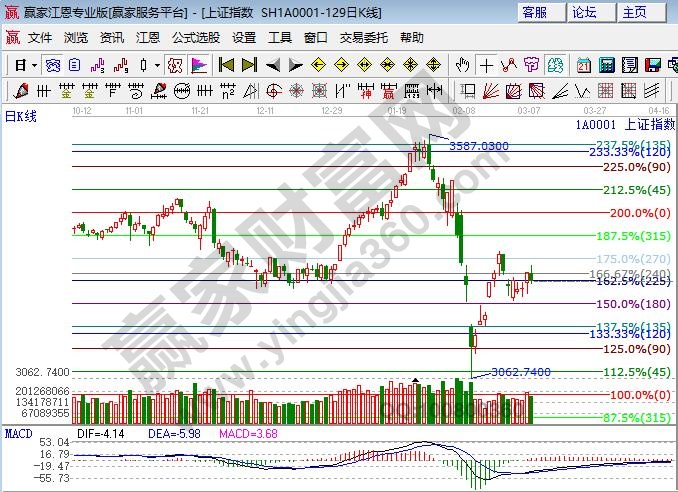
Task: Open the calendar icon showing 21
Action: click(x=583, y=65)
